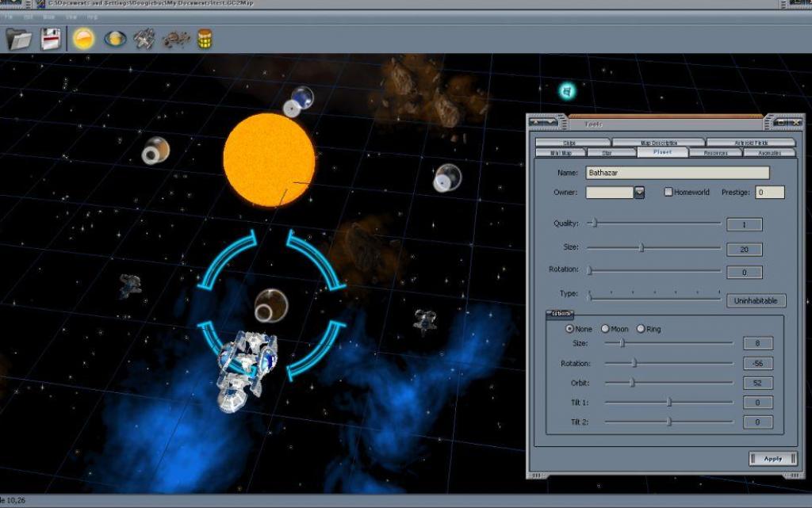The width and height of the screenshot is (812, 508).
Task: Enable the Homeworld checkbox
Action: 668,192
